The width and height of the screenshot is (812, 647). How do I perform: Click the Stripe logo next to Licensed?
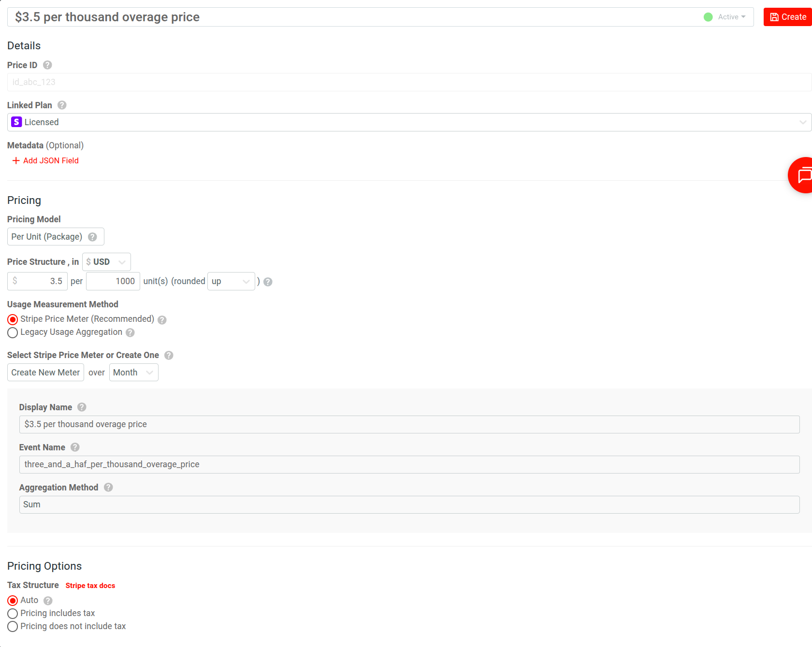tap(16, 122)
